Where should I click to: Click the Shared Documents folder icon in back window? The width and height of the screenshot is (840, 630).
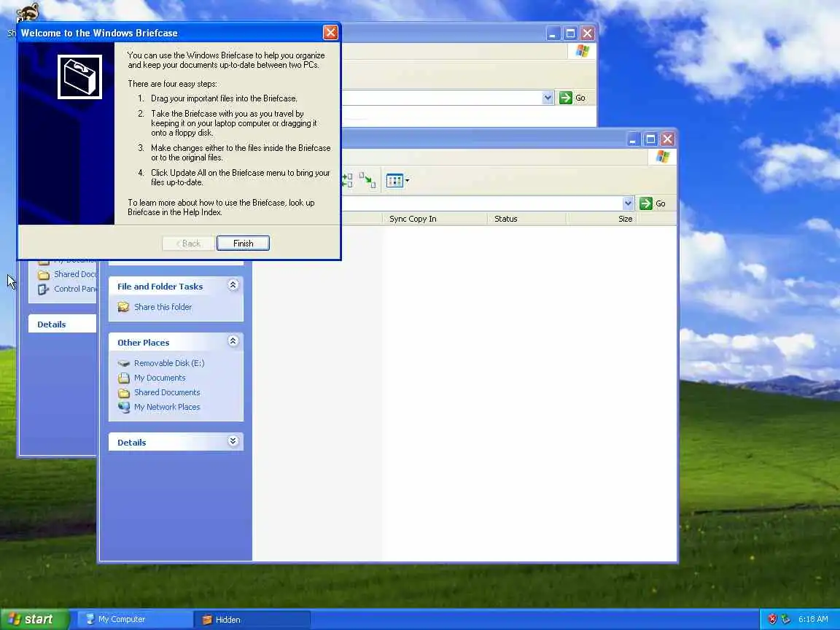[x=44, y=275]
